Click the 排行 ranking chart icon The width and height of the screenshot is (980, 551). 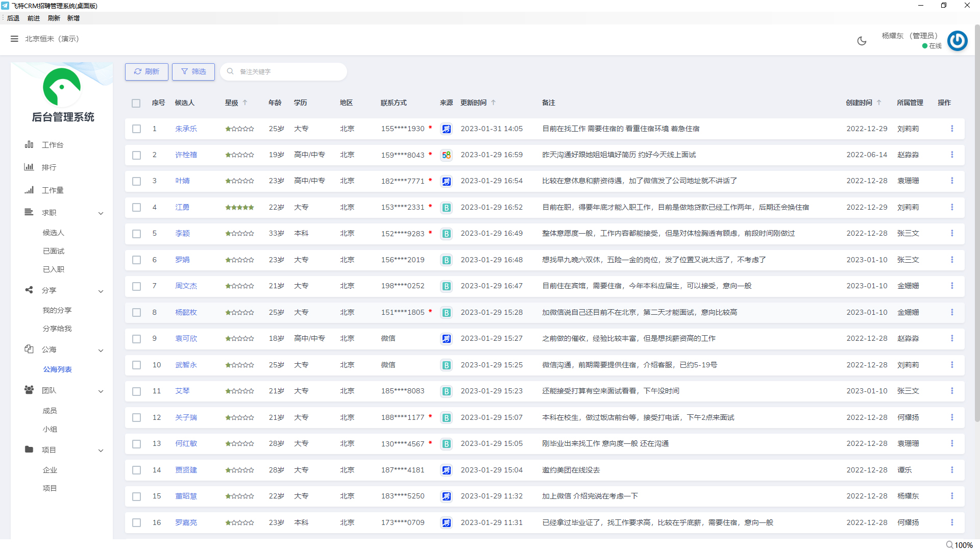tap(29, 167)
